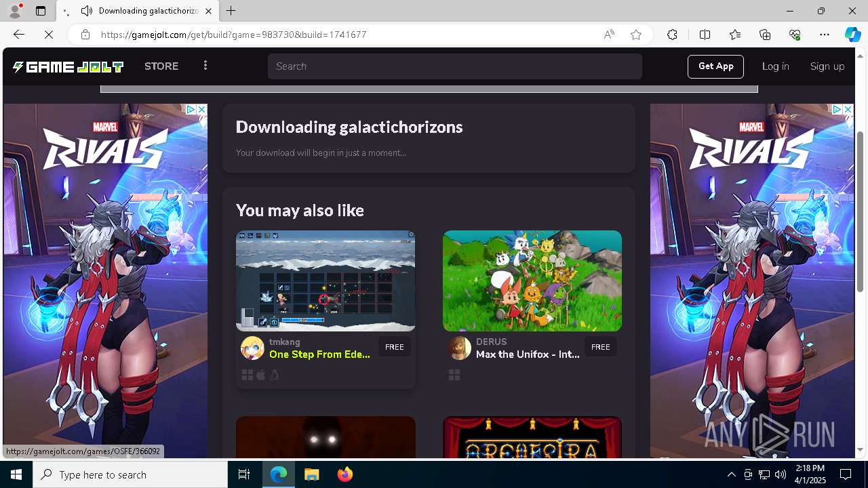This screenshot has height=488, width=868.
Task: Click the taskbar search box
Action: (130, 474)
